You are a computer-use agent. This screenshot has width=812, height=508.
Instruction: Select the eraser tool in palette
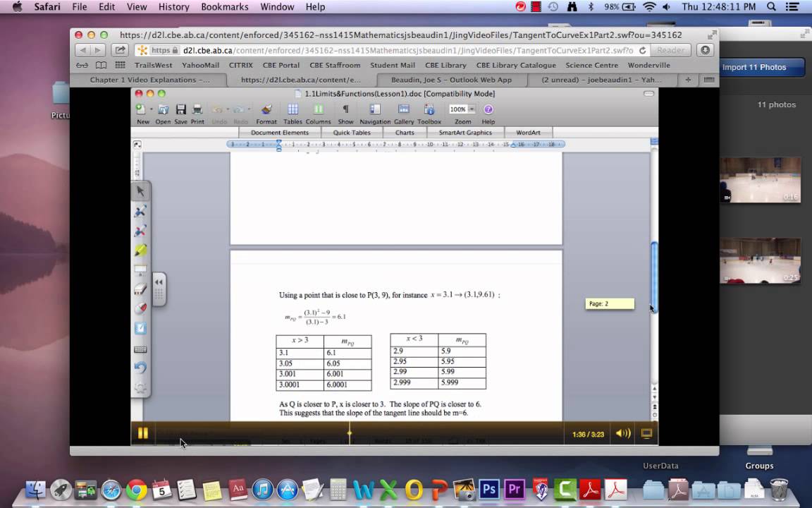(140, 289)
